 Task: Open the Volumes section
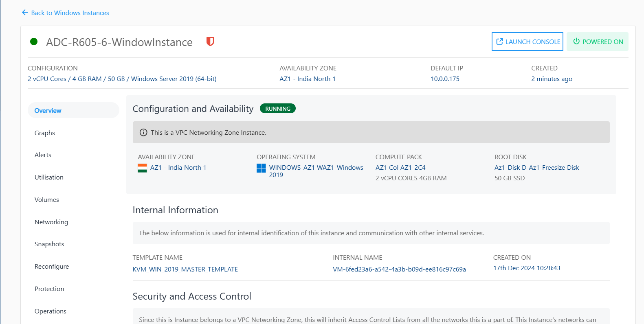(x=47, y=200)
